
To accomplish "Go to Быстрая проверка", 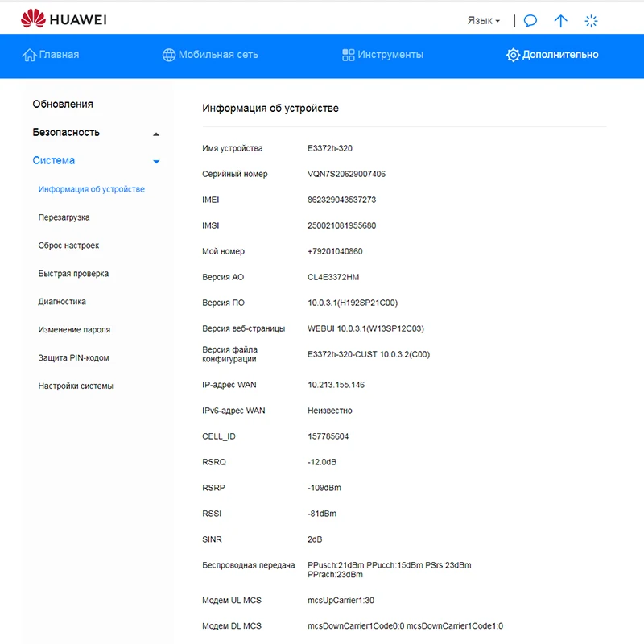I will [73, 274].
